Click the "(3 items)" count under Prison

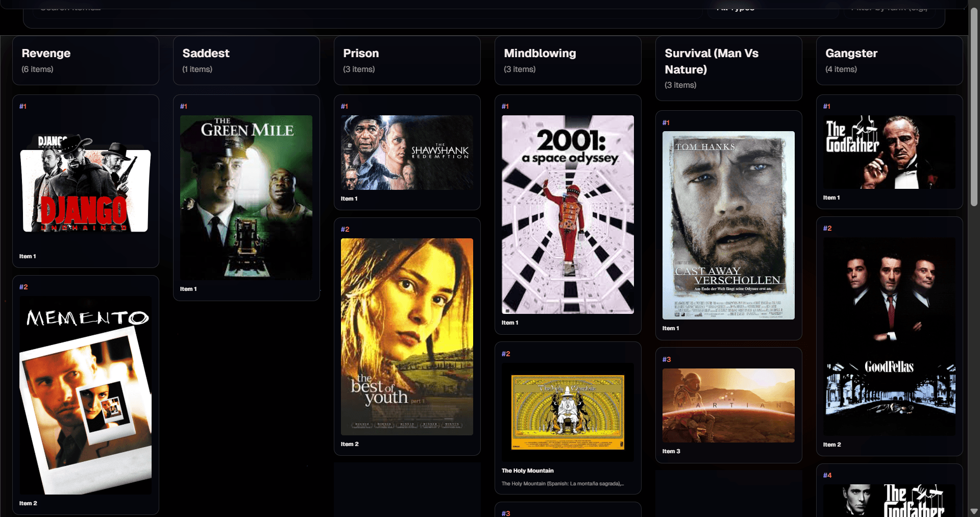click(359, 69)
